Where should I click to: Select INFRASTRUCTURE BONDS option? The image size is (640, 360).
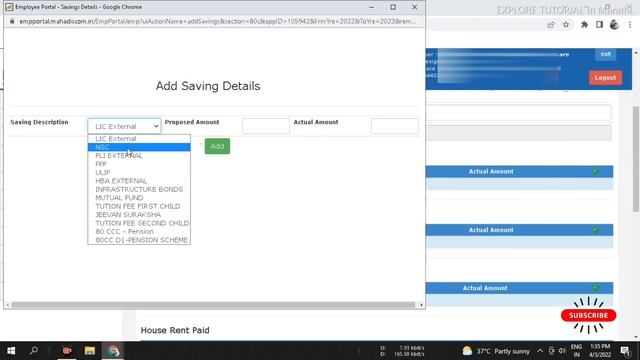pos(139,189)
